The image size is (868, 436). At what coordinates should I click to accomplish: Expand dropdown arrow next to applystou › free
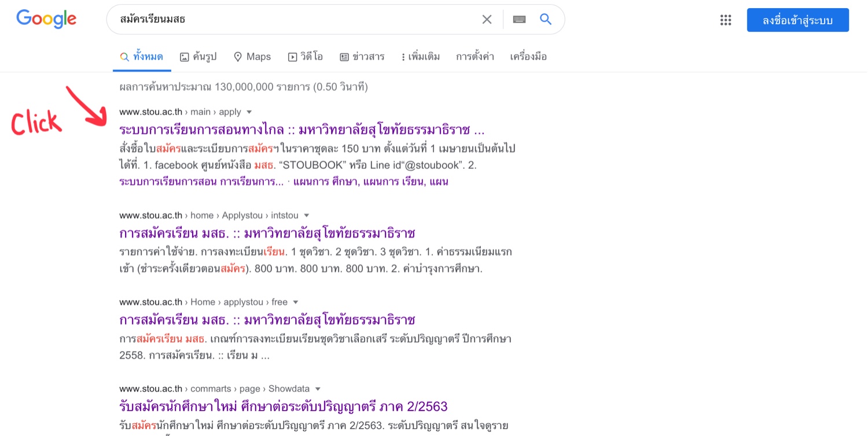pos(296,302)
